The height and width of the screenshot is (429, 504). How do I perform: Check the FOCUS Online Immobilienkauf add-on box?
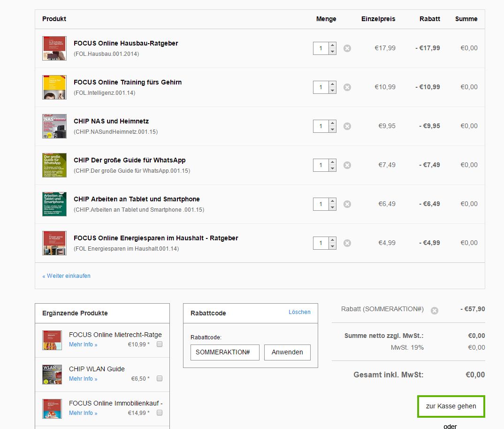tap(160, 413)
